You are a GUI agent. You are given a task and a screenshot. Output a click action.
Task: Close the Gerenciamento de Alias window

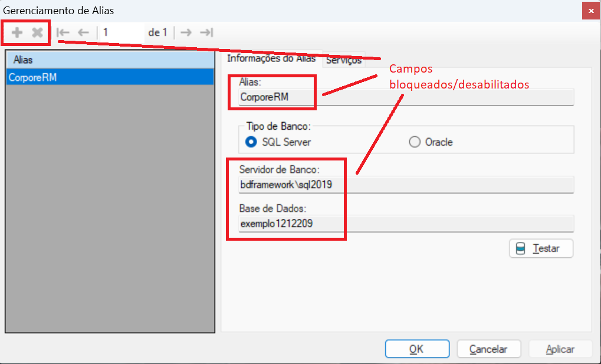pyautogui.click(x=591, y=11)
